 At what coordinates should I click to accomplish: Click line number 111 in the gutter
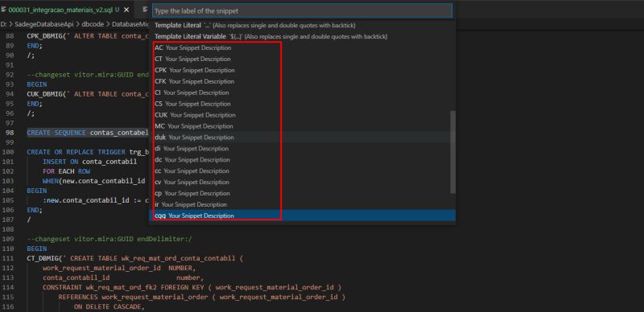coord(9,259)
